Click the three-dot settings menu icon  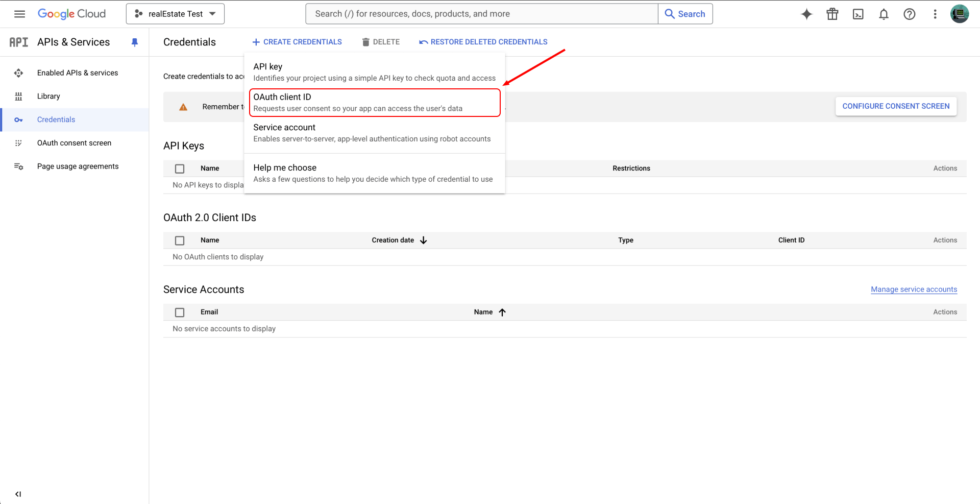click(x=935, y=14)
